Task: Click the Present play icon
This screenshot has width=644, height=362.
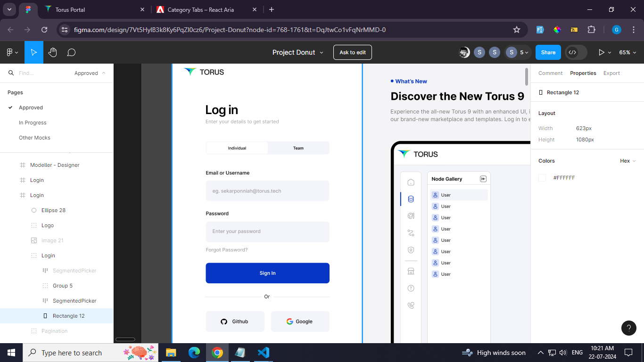Action: [601, 52]
